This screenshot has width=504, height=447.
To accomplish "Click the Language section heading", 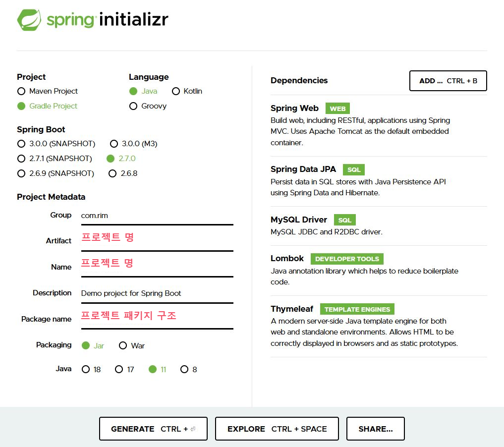I will click(x=149, y=77).
